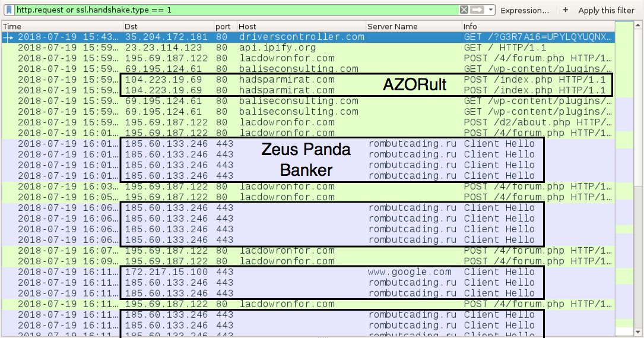Open the Expression... dialog
644x338 pixels.
pos(525,10)
